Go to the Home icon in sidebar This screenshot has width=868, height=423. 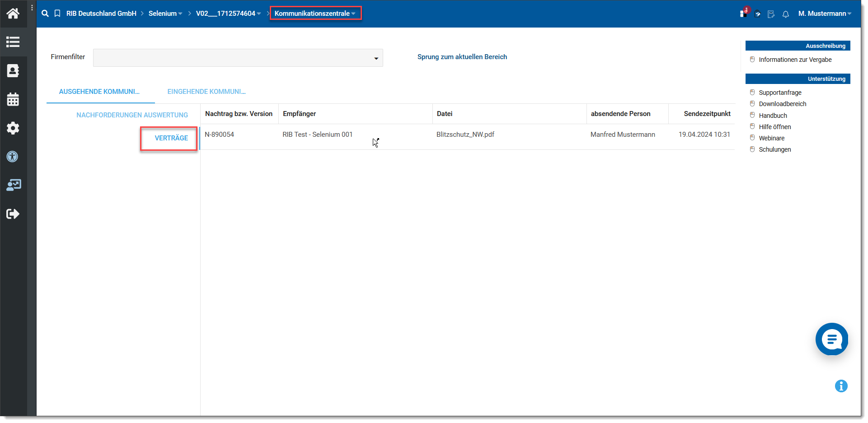click(13, 14)
